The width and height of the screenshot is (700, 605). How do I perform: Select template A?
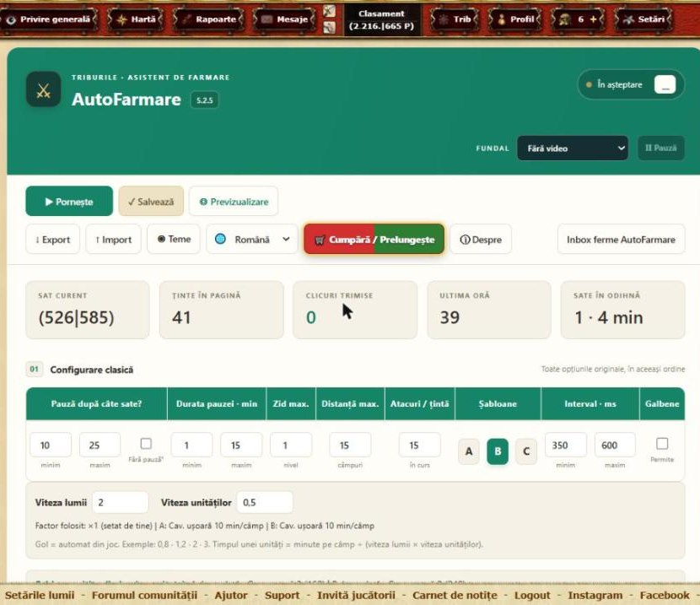pos(469,451)
